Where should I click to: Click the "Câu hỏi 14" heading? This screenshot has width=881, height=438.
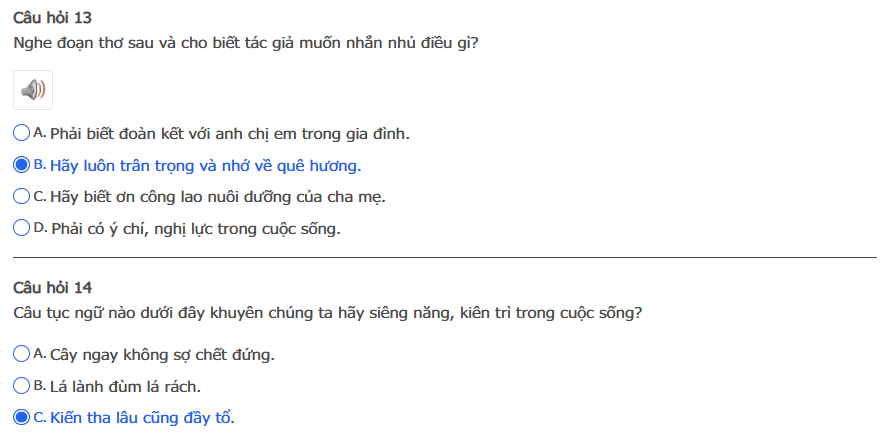click(53, 288)
